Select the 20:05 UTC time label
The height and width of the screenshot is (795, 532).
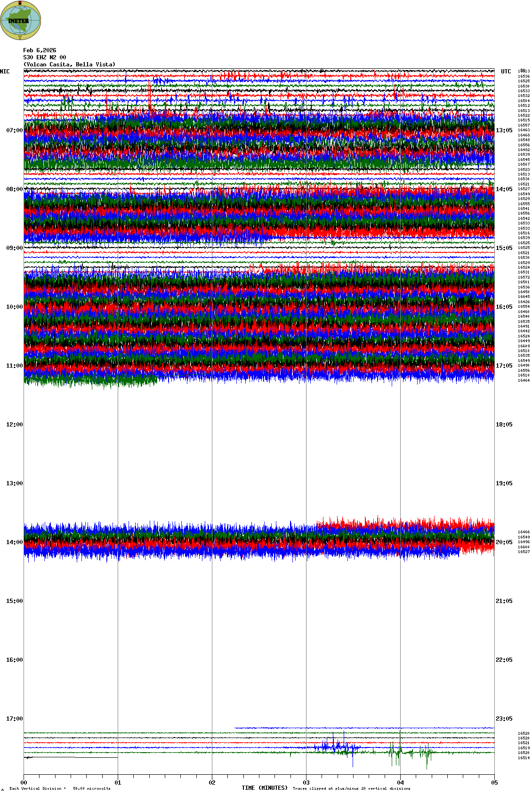[x=504, y=542]
